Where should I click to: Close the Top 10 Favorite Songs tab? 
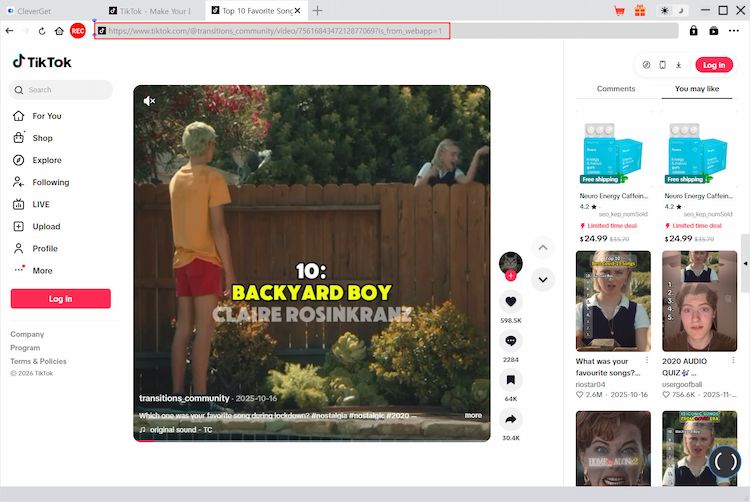297,11
